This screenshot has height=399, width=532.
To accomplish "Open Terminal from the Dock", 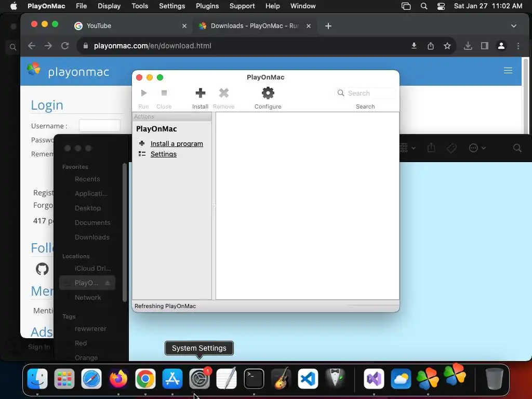I will pyautogui.click(x=254, y=379).
